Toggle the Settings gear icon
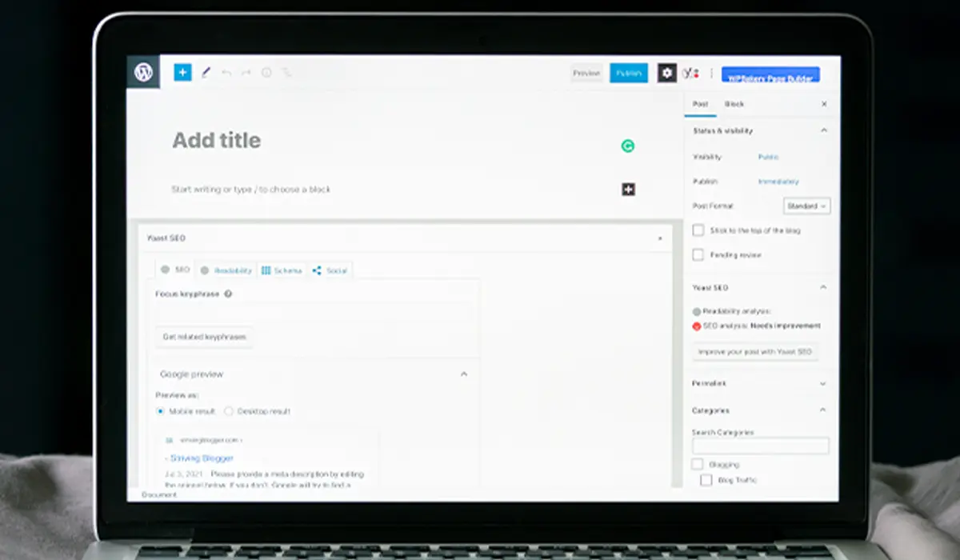 point(667,73)
